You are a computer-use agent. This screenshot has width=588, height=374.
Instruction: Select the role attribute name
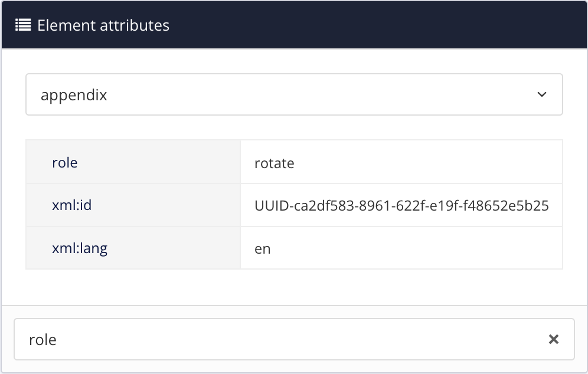[x=65, y=163]
